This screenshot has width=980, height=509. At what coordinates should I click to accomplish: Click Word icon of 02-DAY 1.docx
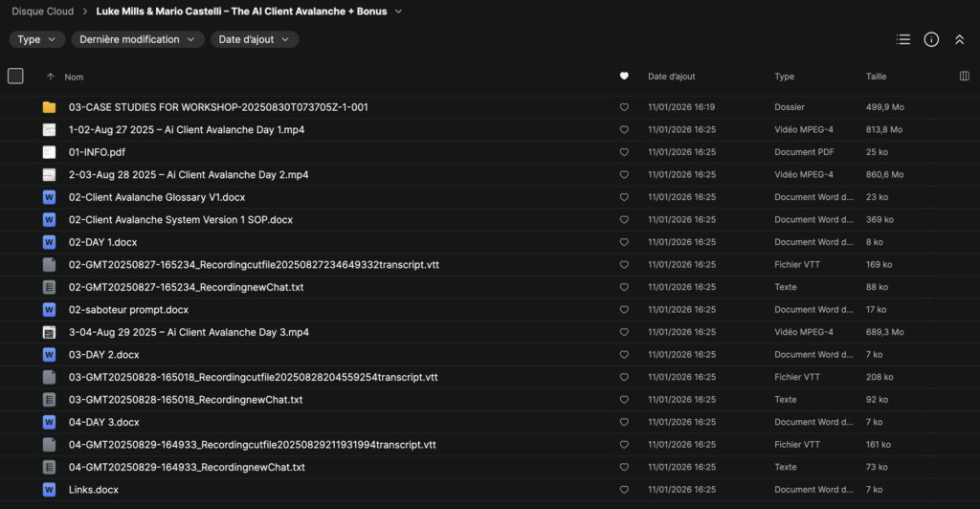[49, 242]
